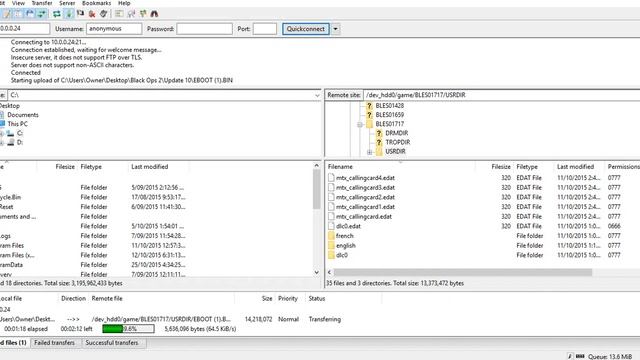The image size is (640, 360).
Task: Focus the Username input field
Action: tap(114, 29)
